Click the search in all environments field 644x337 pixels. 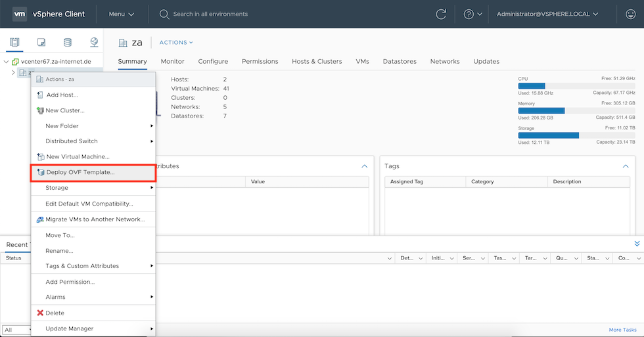(x=210, y=14)
